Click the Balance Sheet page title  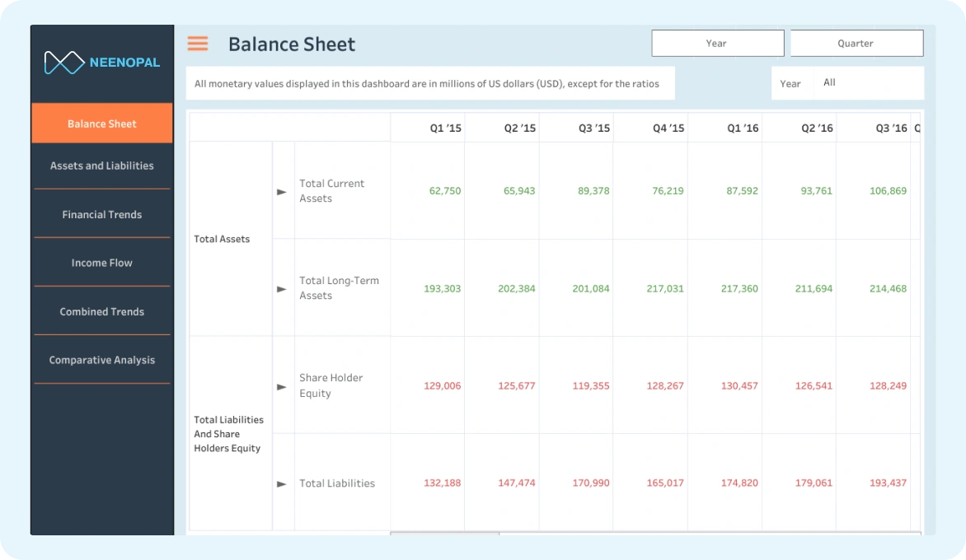coord(292,44)
